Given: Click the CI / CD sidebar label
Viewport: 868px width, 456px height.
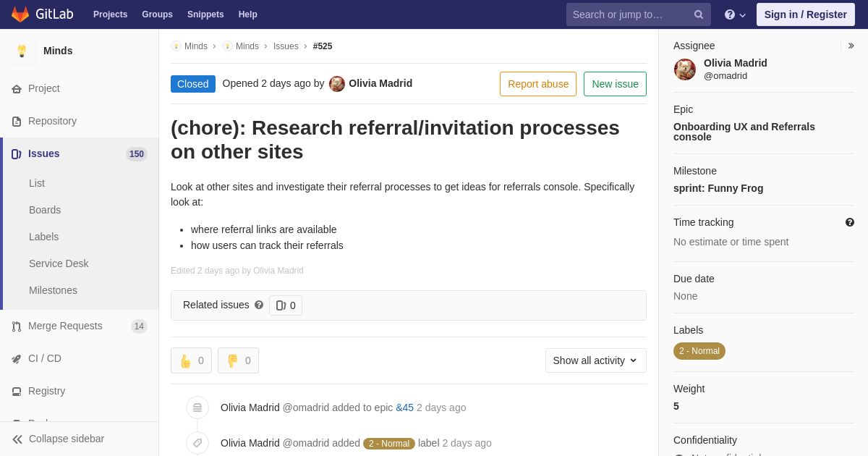Looking at the screenshot, I should 45,358.
